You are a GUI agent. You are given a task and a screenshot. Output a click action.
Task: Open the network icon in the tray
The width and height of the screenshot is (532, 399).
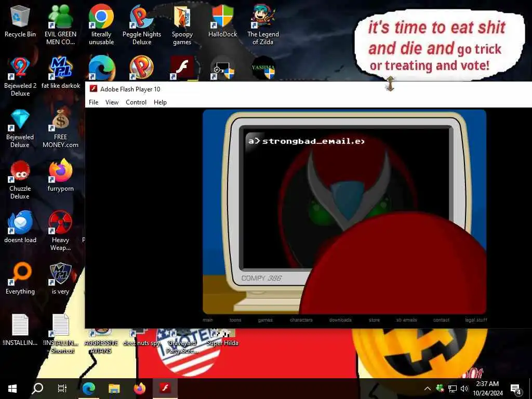453,389
